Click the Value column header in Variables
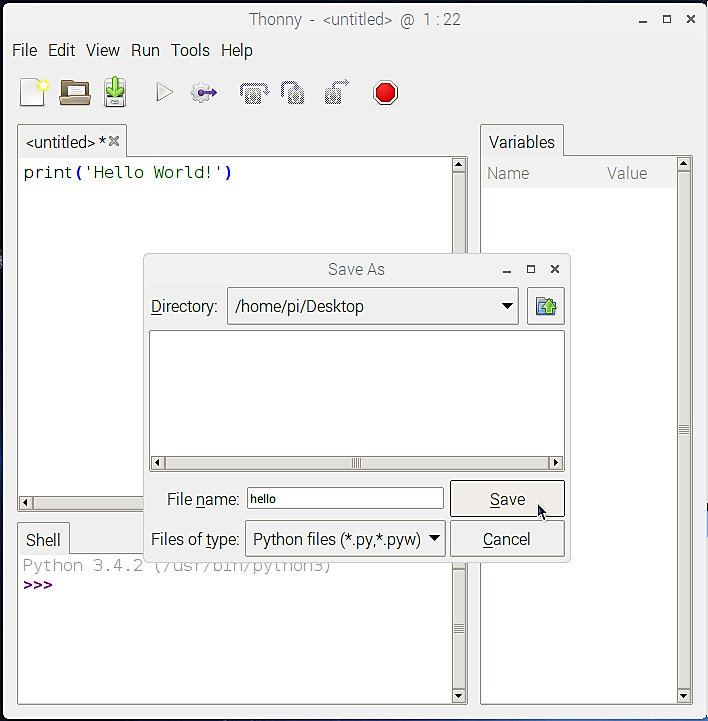Viewport: 708px width, 721px height. tap(627, 173)
